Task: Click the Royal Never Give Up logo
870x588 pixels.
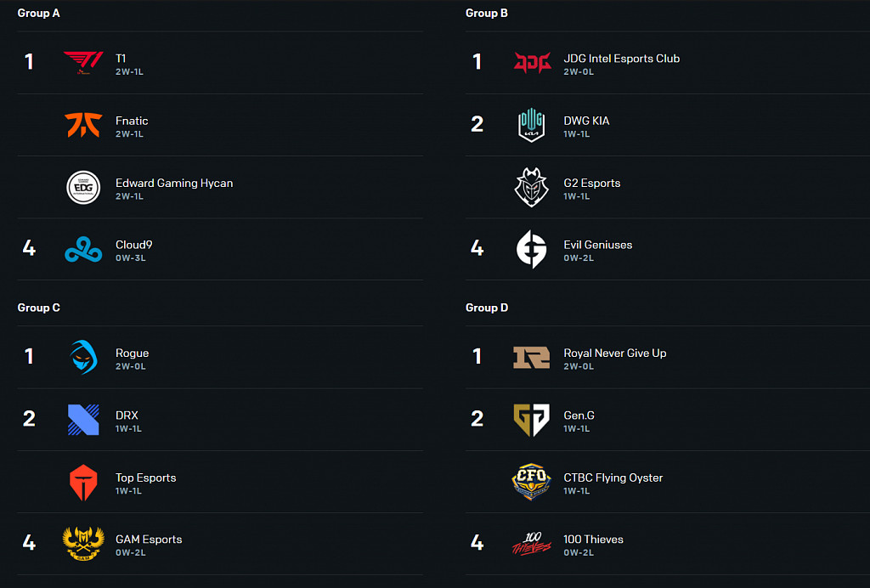Action: point(532,358)
